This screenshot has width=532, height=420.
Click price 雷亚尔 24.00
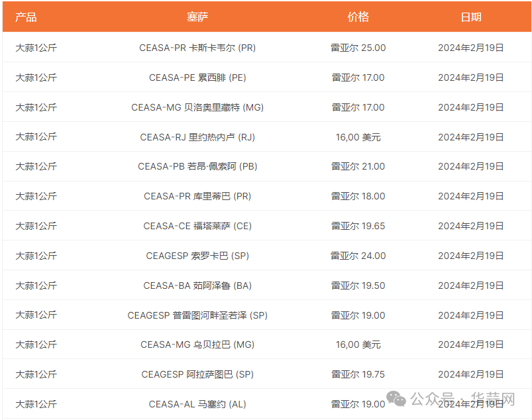(x=358, y=256)
